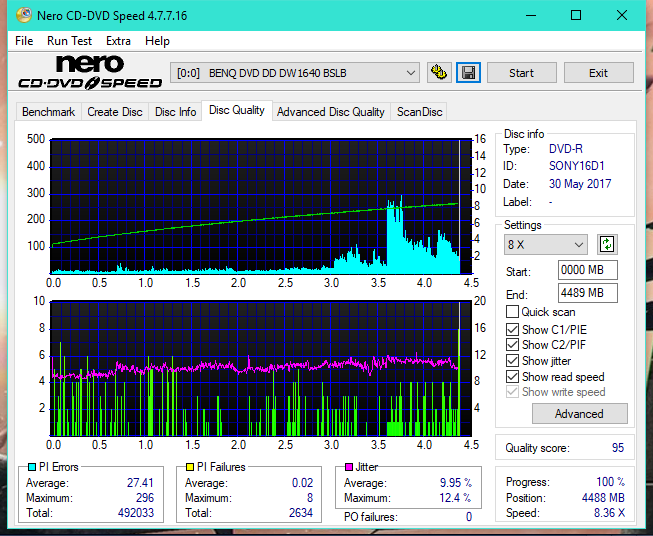The height and width of the screenshot is (536, 653).
Task: Click the Position value 4488 MB
Action: coord(603,497)
